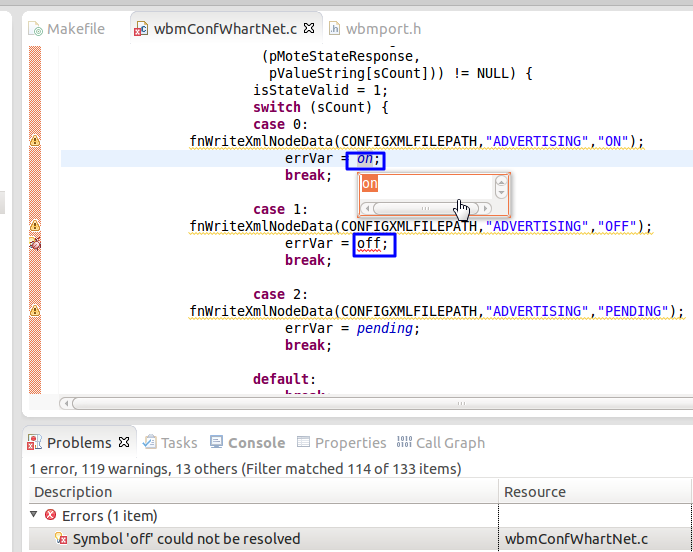Click the Problems view icon
Screen dimensions: 693x552
(34, 442)
